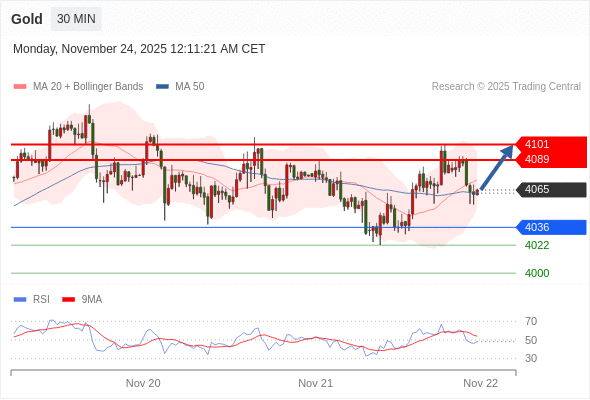
Task: Click the Nov 20 date axis label
Action: pos(143,383)
